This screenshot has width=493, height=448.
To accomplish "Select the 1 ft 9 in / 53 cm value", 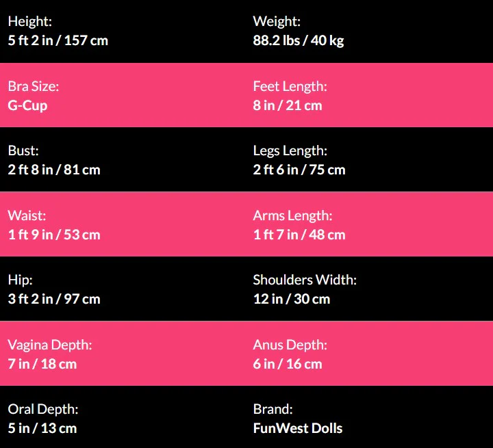I will click(54, 235).
